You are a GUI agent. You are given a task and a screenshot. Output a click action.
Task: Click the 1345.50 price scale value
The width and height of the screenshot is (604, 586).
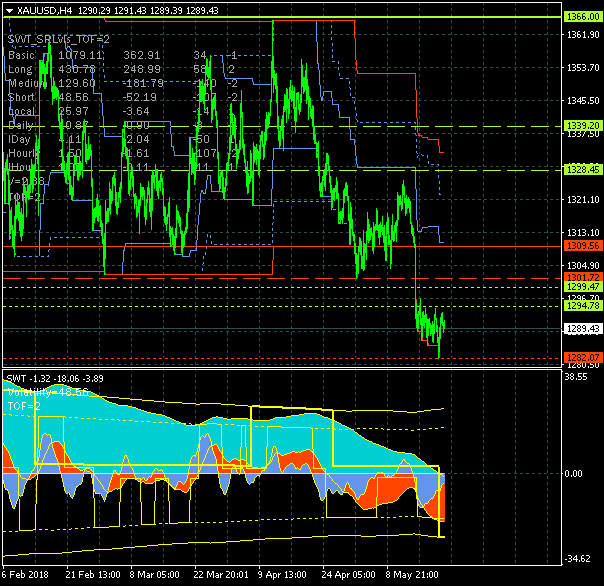click(x=583, y=101)
